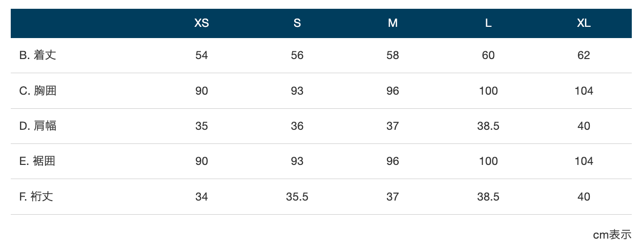Select the L size header

pyautogui.click(x=488, y=23)
